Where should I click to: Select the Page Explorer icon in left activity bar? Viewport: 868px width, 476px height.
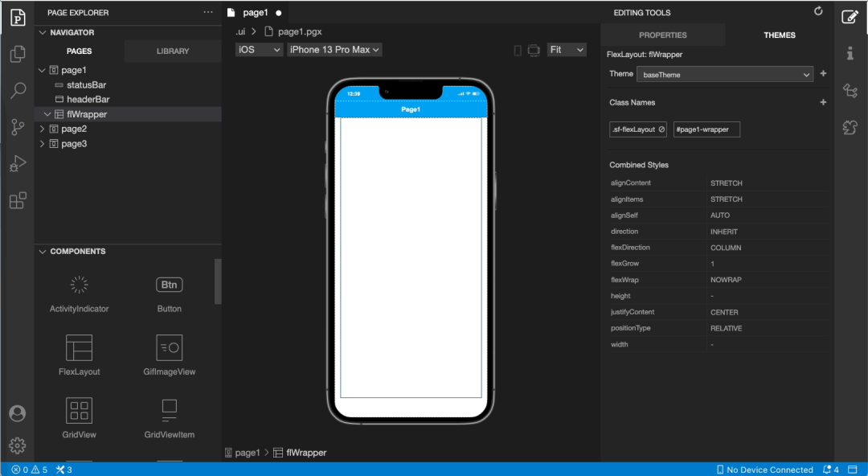(x=18, y=17)
